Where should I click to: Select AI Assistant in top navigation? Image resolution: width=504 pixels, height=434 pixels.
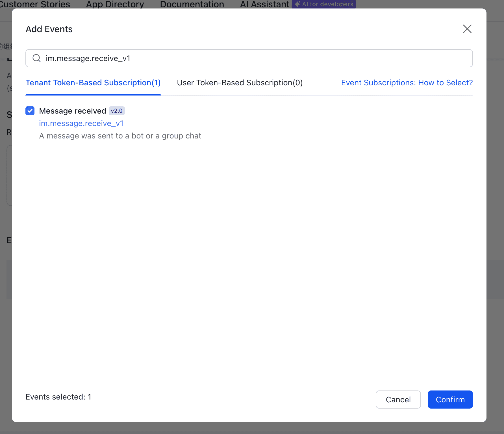264,4
